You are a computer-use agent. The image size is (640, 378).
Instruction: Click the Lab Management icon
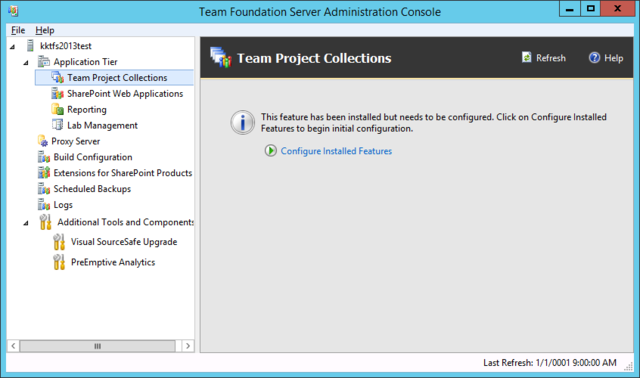pyautogui.click(x=58, y=125)
